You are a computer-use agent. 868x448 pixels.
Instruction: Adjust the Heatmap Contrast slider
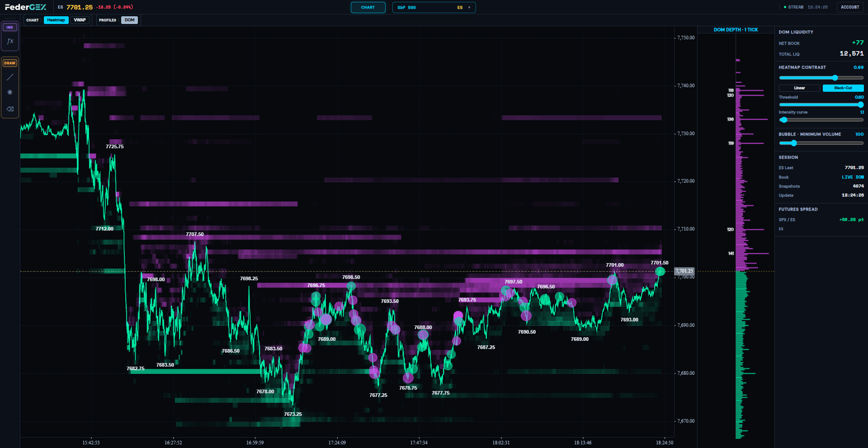coord(821,78)
